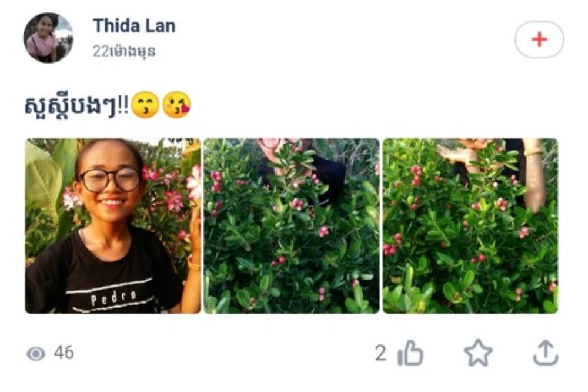
Task: Click the pink flower beside girl's glasses
Action: (151, 174)
